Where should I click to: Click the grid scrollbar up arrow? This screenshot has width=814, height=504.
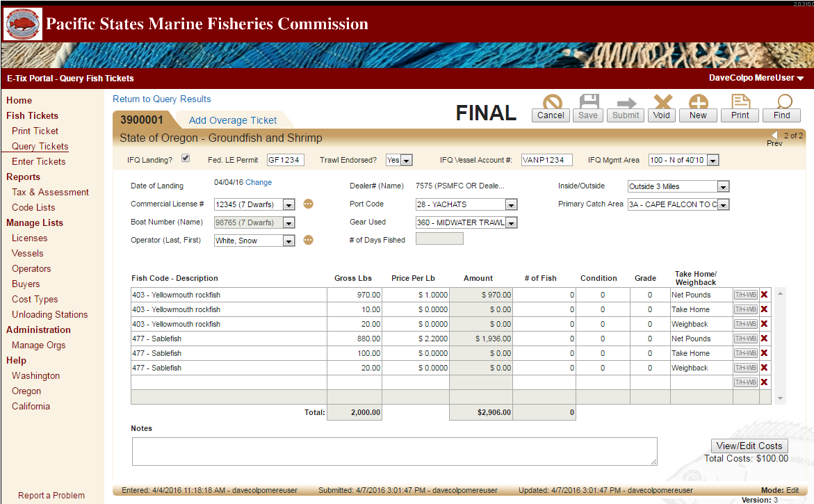[780, 294]
